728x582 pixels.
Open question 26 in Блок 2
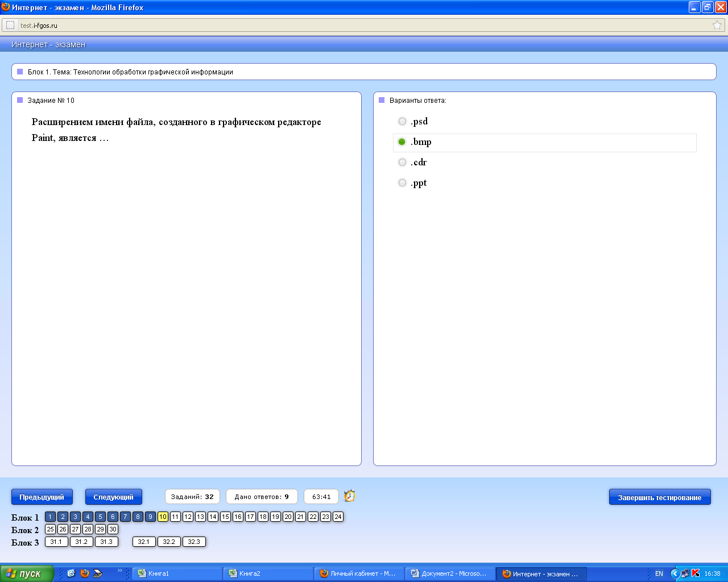[x=63, y=529]
